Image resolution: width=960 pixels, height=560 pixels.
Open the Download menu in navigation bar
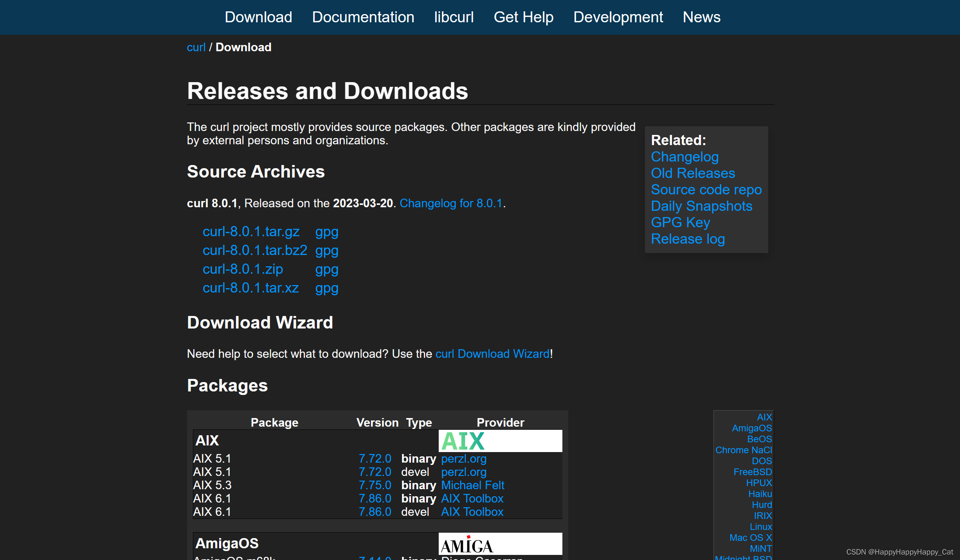(x=258, y=17)
